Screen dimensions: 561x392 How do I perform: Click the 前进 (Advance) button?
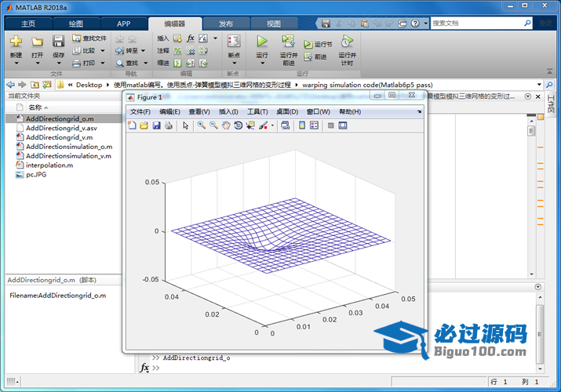click(x=315, y=56)
